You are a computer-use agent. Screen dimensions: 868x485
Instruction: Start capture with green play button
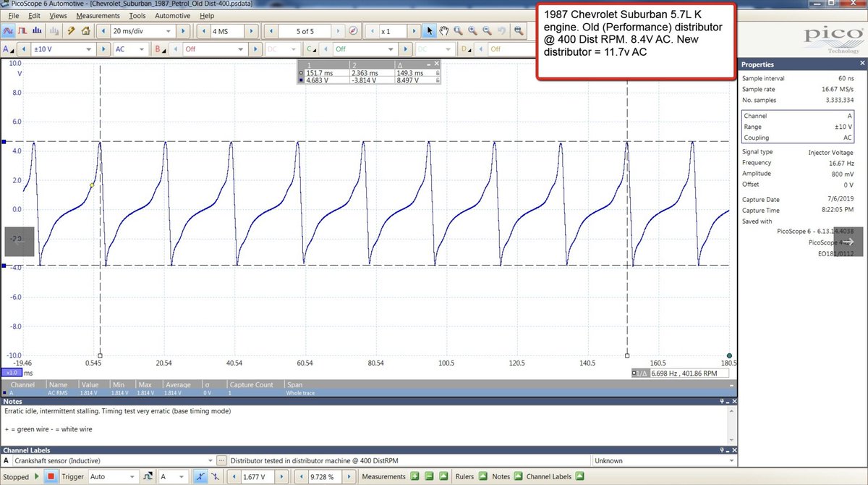(x=36, y=477)
